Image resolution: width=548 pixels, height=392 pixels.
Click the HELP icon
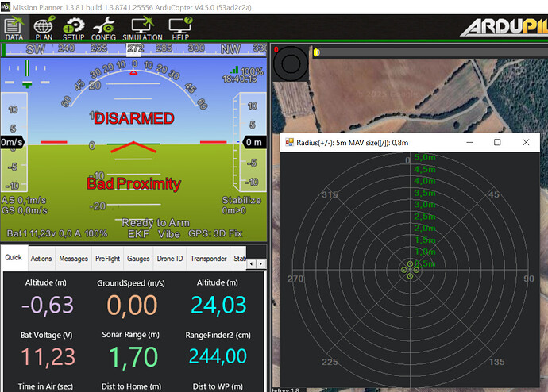(179, 27)
